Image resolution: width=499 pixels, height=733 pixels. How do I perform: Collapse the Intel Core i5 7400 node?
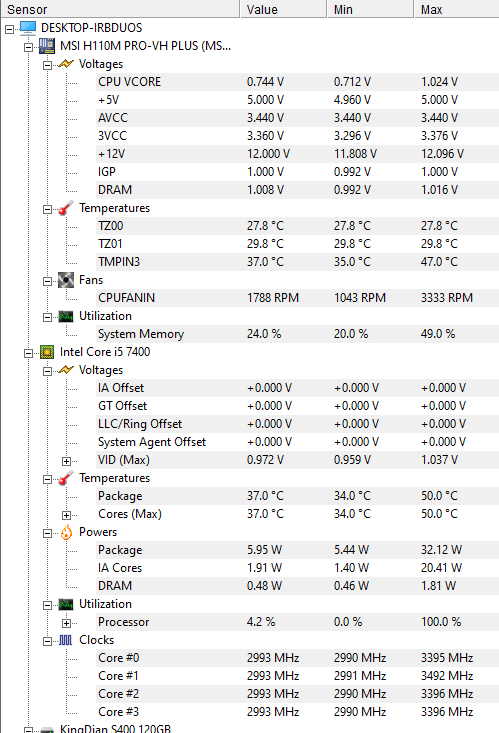click(29, 353)
